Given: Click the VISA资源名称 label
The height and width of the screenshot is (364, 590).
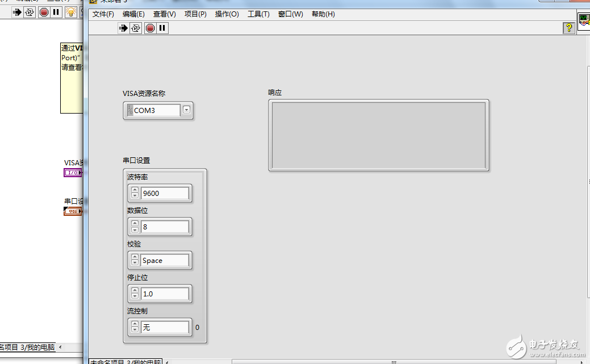Looking at the screenshot, I should [x=144, y=93].
